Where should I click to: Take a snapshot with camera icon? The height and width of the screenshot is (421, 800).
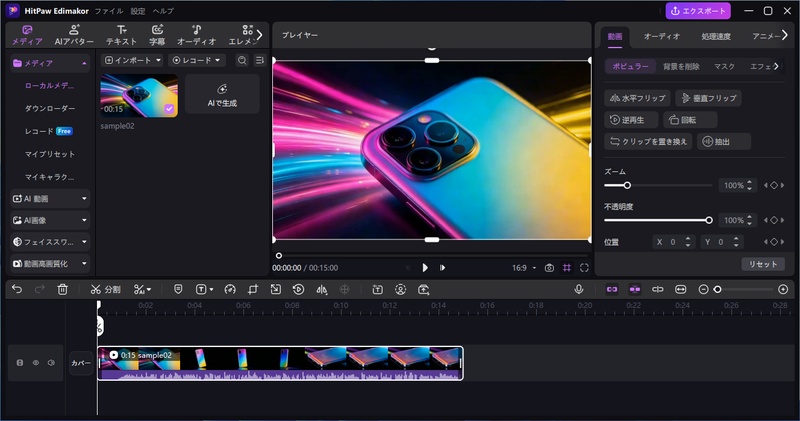click(549, 268)
